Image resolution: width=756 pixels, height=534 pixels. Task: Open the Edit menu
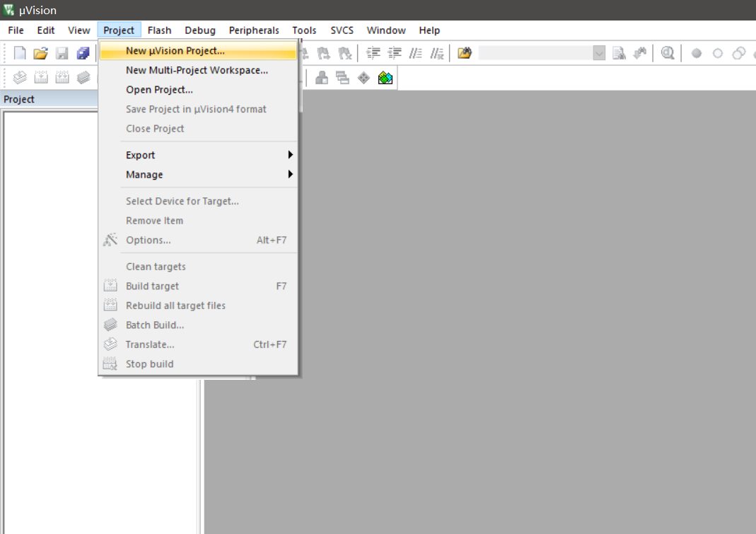point(46,30)
